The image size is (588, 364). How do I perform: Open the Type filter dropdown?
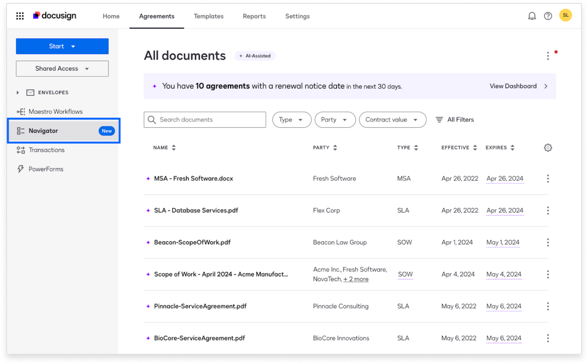[x=291, y=119]
